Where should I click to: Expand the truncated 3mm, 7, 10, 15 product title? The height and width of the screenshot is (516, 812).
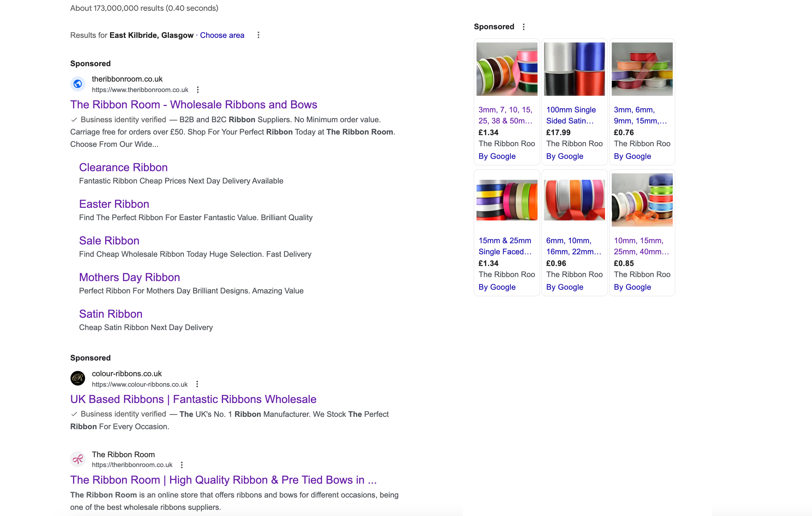(x=505, y=115)
